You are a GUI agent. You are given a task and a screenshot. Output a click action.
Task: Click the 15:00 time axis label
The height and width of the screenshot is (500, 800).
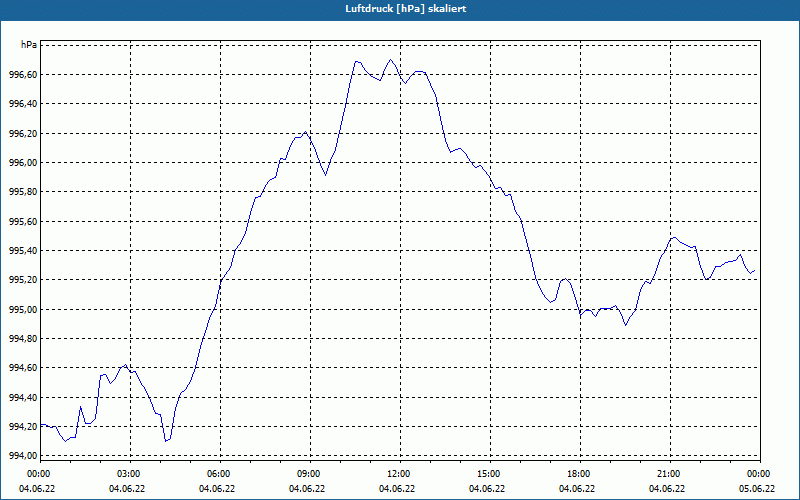click(490, 474)
